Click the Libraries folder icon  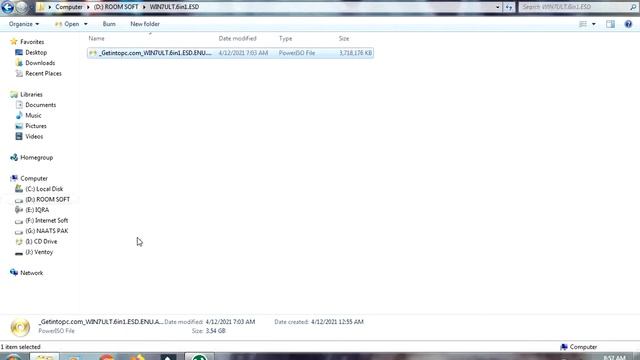click(14, 94)
